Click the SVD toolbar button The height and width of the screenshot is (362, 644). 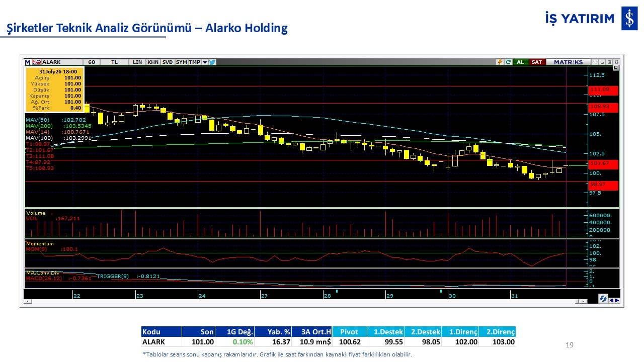click(x=168, y=62)
